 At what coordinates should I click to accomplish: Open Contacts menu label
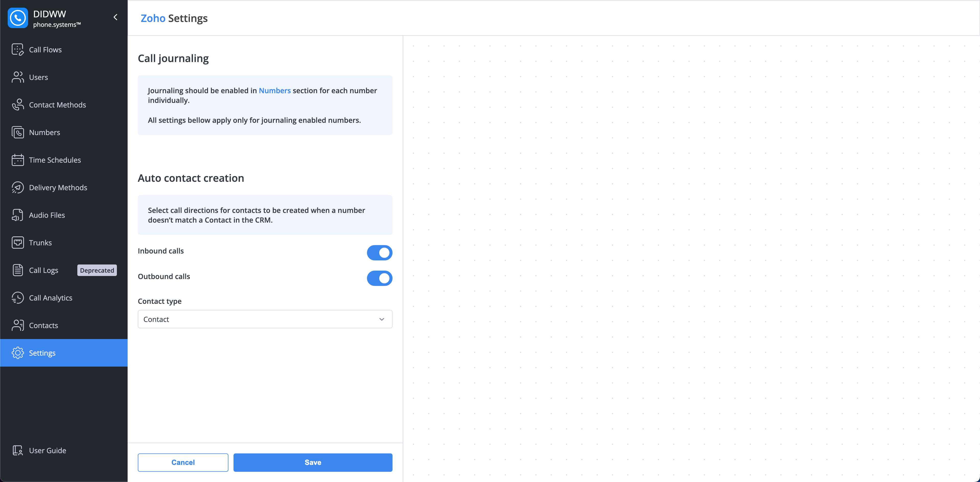[x=43, y=326]
